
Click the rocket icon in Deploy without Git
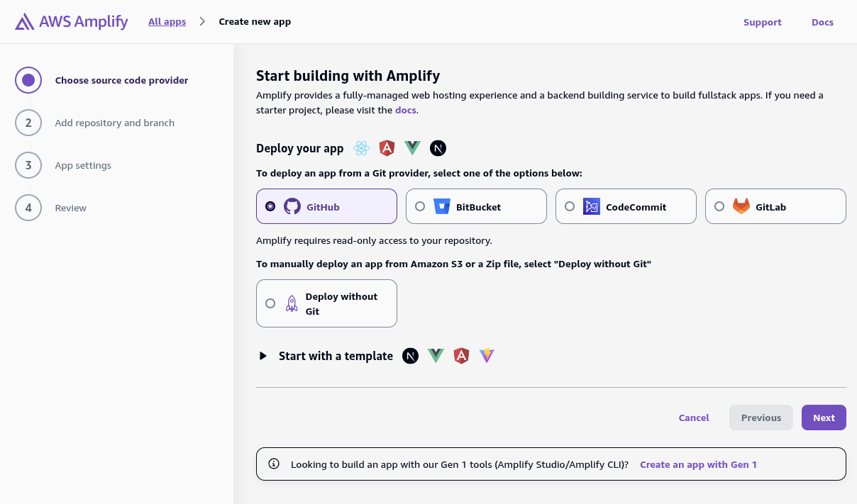point(292,303)
